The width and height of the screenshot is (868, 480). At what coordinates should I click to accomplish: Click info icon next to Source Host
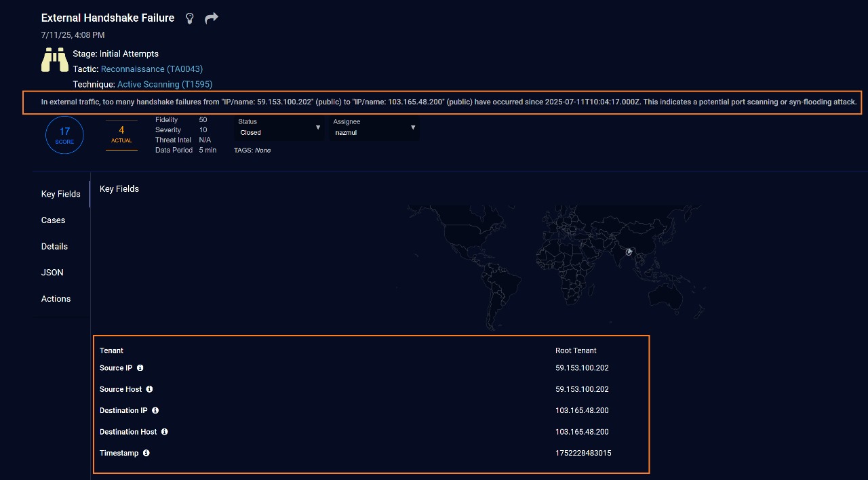[149, 389]
